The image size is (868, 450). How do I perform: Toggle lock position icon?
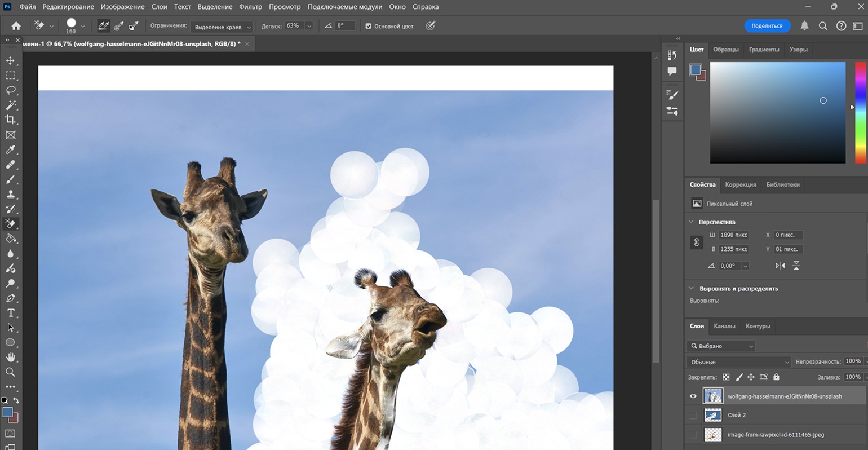[x=751, y=377]
